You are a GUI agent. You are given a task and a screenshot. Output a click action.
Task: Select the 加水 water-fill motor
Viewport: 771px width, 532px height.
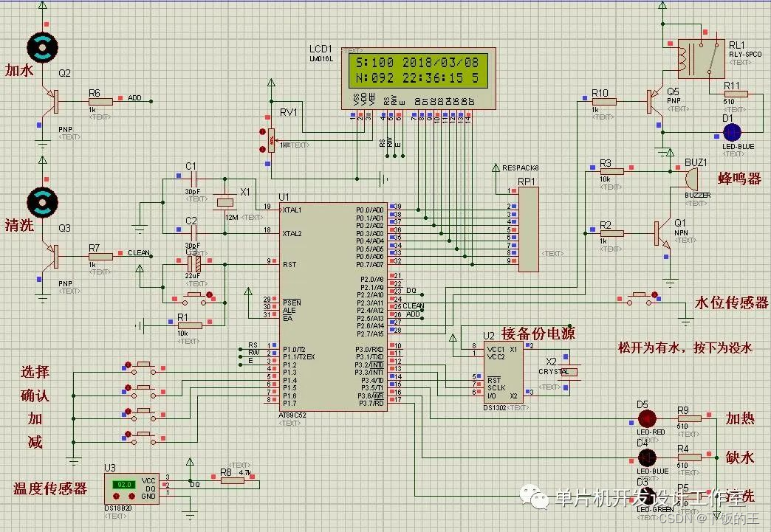pyautogui.click(x=42, y=47)
